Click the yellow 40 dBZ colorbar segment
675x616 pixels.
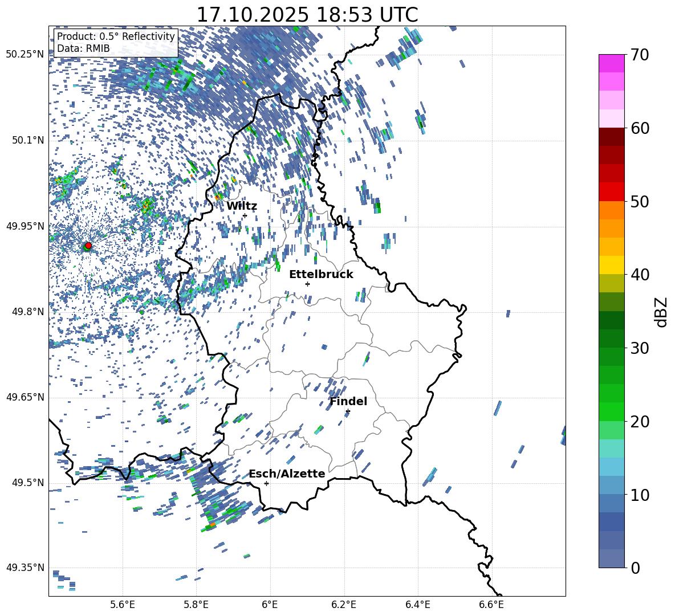pos(611,265)
